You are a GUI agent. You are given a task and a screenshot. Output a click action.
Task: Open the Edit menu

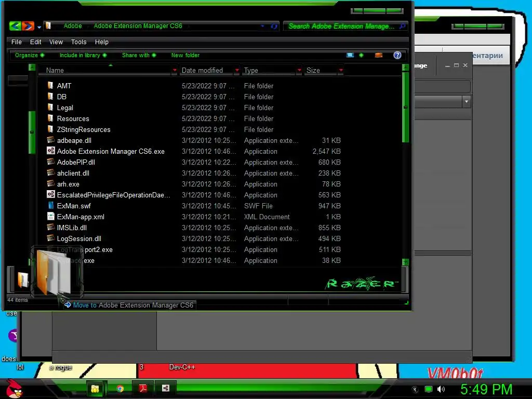click(x=36, y=42)
